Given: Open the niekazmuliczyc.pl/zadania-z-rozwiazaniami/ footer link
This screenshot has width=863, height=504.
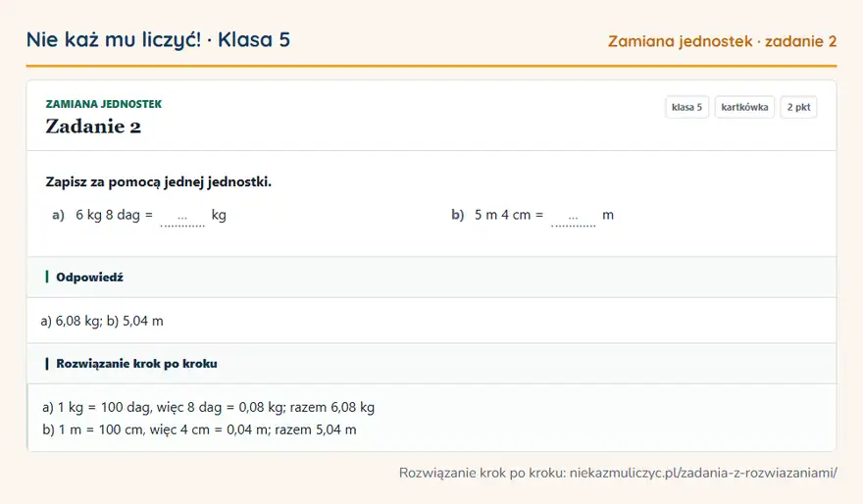Looking at the screenshot, I should [x=703, y=473].
